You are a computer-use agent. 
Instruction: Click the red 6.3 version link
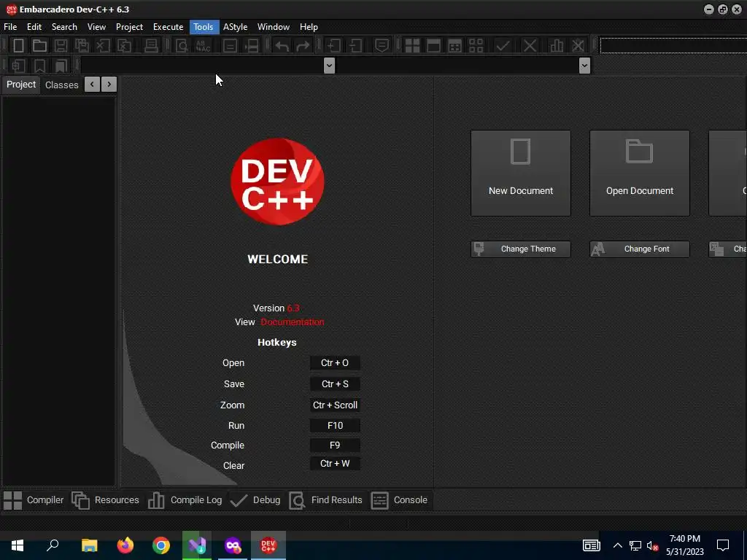coord(293,308)
